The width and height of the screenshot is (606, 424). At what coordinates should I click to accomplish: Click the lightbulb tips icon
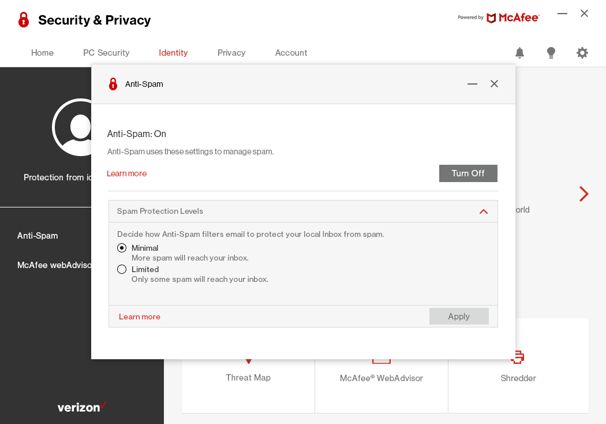551,53
